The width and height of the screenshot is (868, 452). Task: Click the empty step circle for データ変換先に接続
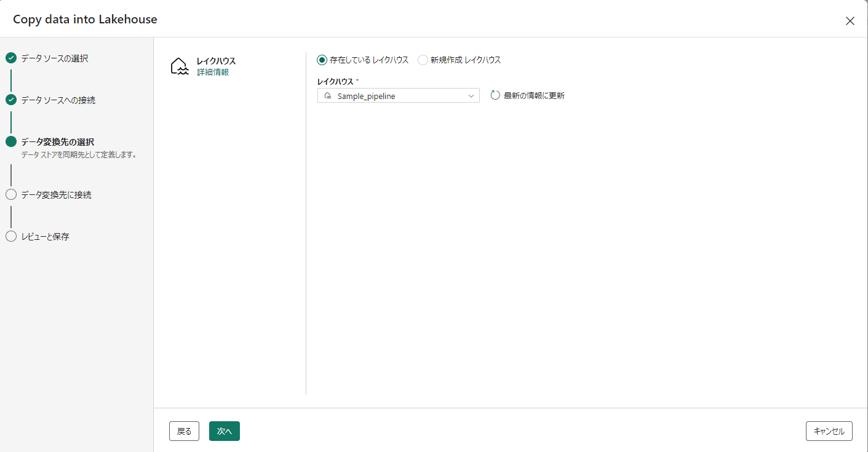pos(11,195)
